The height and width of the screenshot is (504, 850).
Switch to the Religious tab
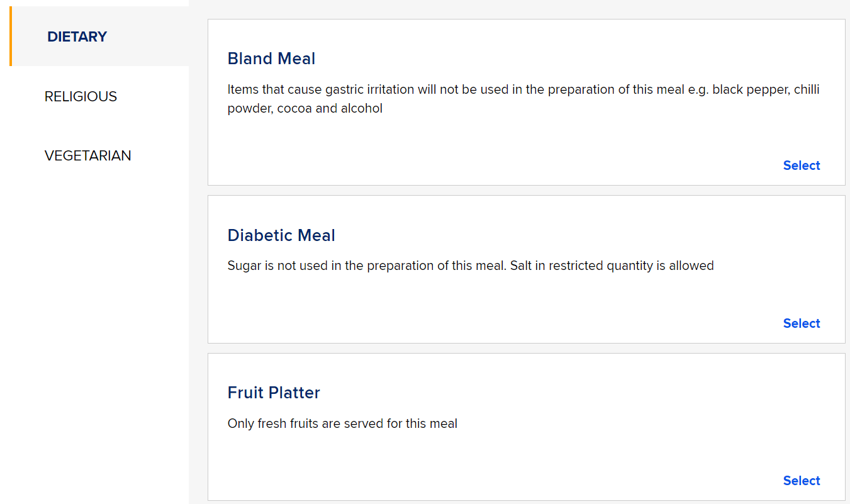[x=81, y=96]
